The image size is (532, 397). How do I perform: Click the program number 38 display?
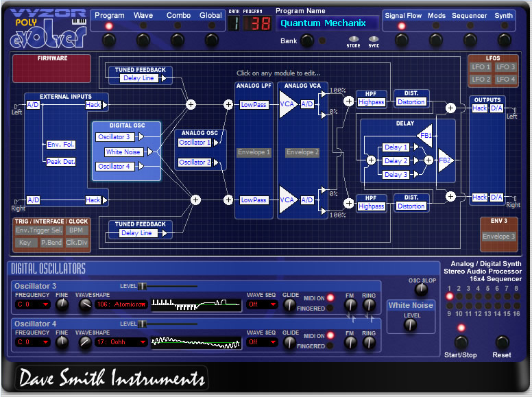[x=257, y=24]
